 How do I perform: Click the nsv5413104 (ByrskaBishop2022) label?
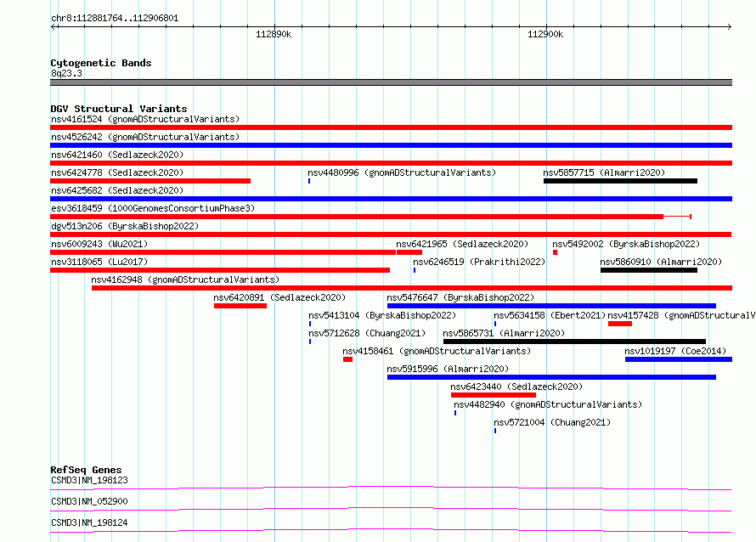[x=382, y=315]
